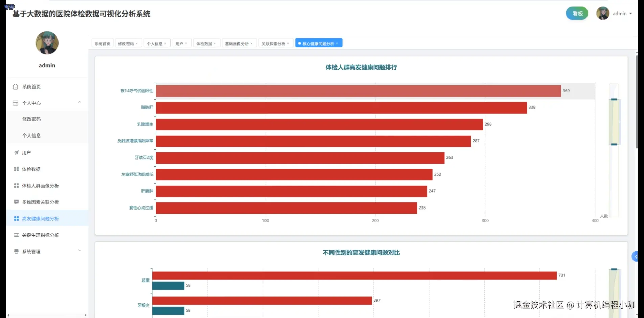Close the active 核心健康问题分析 tab
Image resolution: width=644 pixels, height=318 pixels.
[x=337, y=44]
